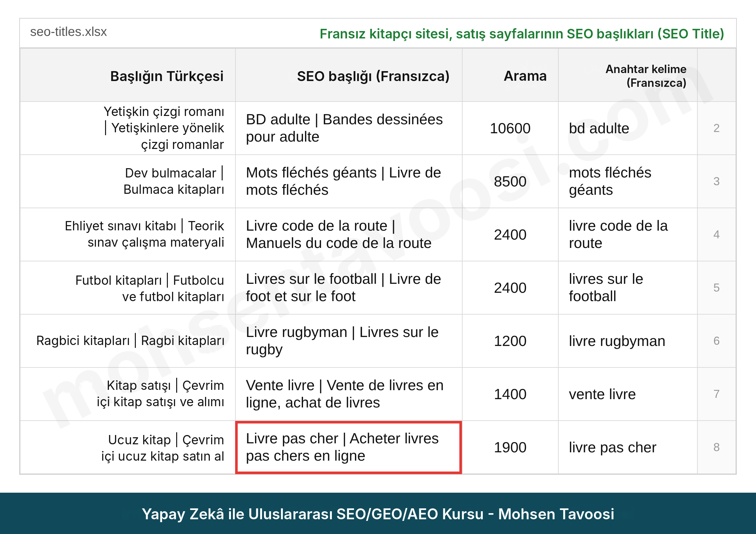The image size is (756, 534).
Task: Click the search volume cell '1400'
Action: pyautogui.click(x=510, y=394)
